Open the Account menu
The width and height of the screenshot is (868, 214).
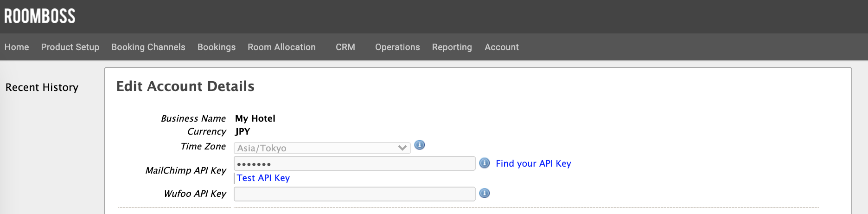pos(502,47)
